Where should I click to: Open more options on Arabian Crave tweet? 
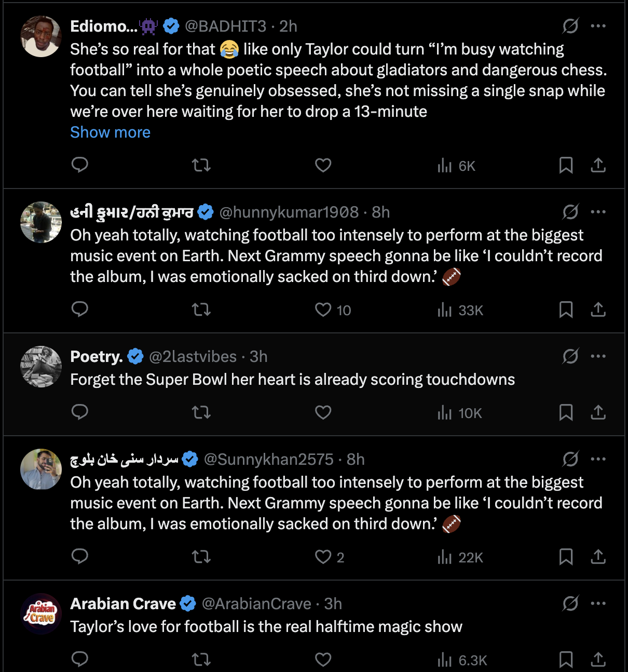click(x=598, y=603)
